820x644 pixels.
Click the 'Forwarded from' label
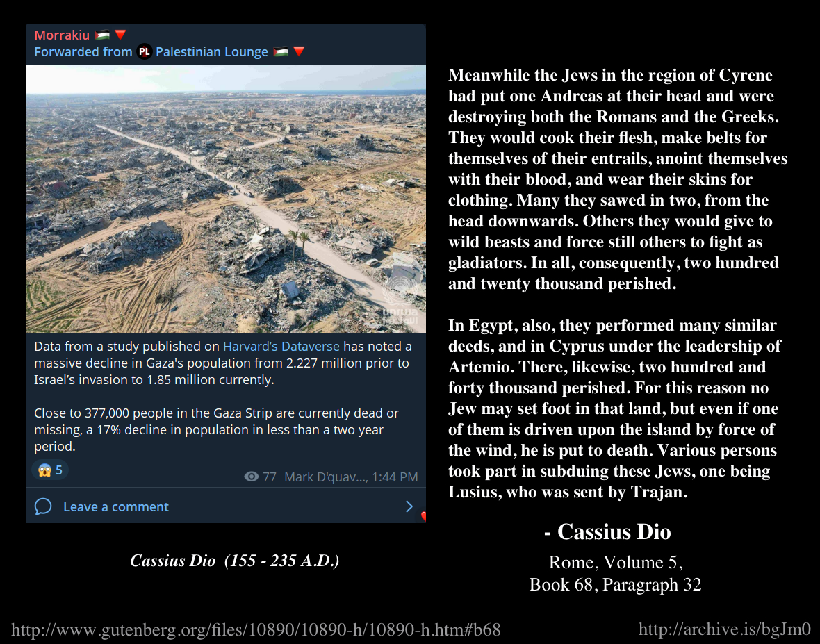click(83, 51)
